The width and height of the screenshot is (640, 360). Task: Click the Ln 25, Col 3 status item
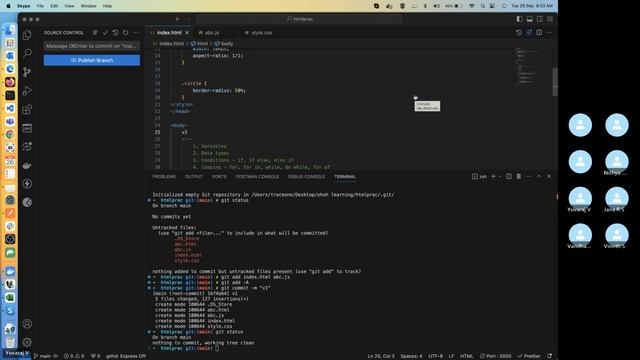(x=381, y=356)
